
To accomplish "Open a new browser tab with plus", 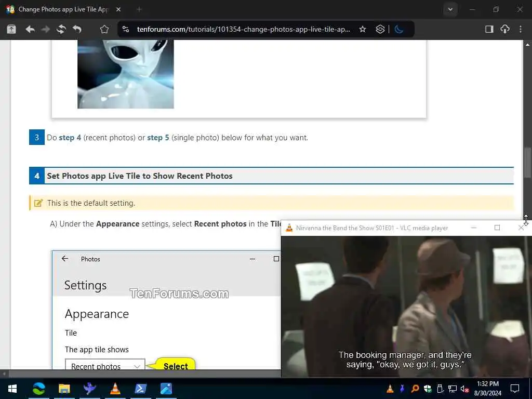I will click(139, 9).
